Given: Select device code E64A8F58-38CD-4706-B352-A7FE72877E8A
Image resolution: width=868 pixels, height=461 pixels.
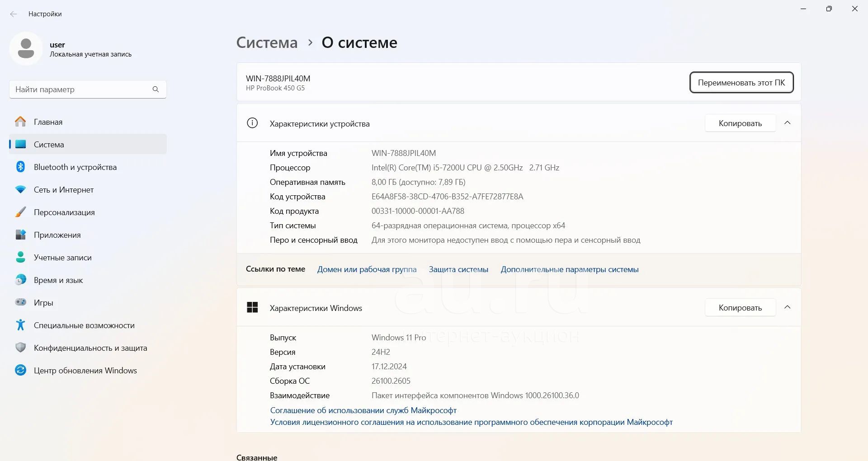Looking at the screenshot, I should coord(448,197).
